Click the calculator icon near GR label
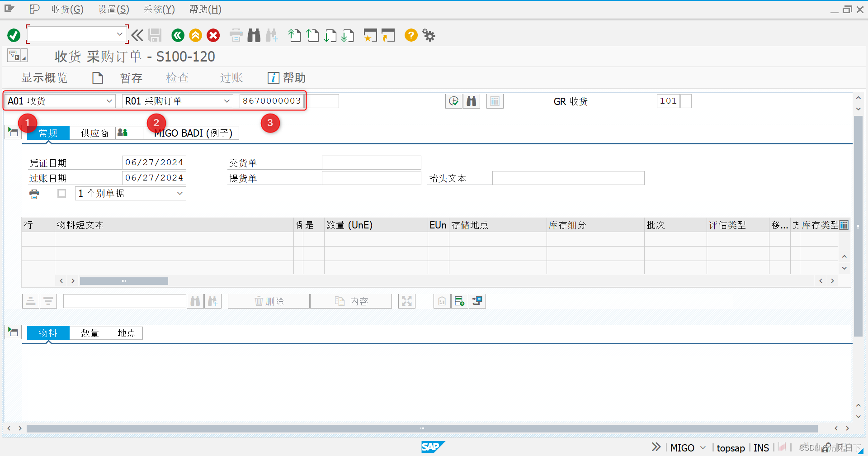Image resolution: width=868 pixels, height=456 pixels. coord(495,101)
